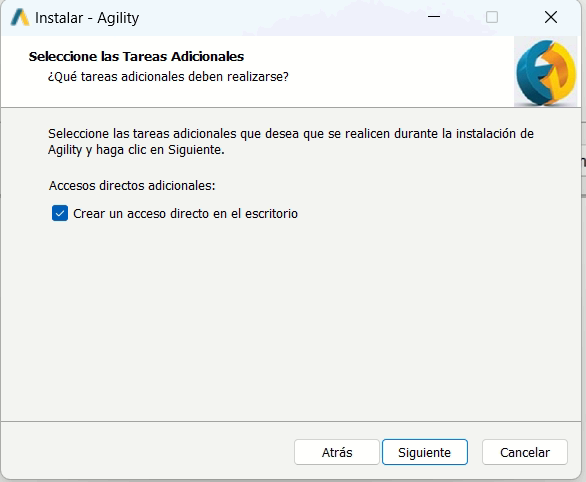Click the 'Crear un acceso directo en el escritorio' label
The image size is (586, 482).
click(x=185, y=214)
